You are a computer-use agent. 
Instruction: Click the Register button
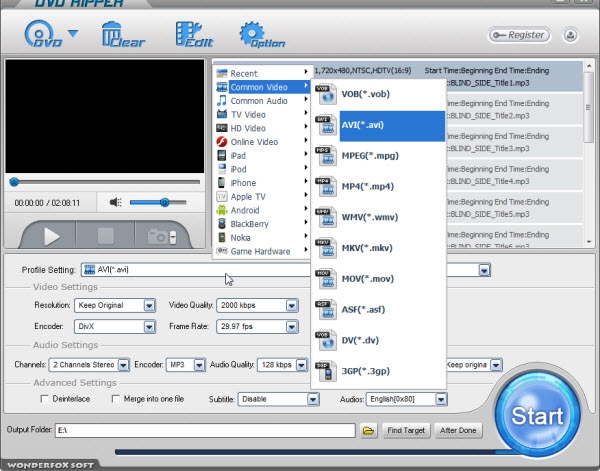518,35
